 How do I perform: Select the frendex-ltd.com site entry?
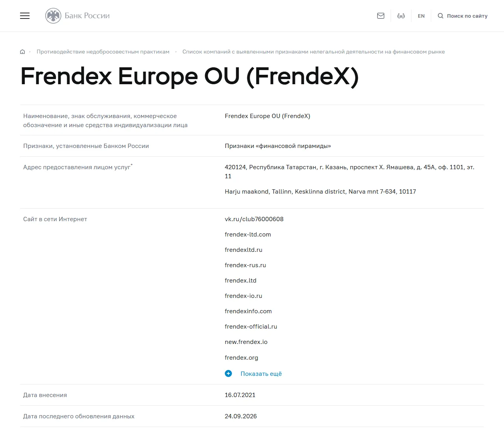coord(248,235)
